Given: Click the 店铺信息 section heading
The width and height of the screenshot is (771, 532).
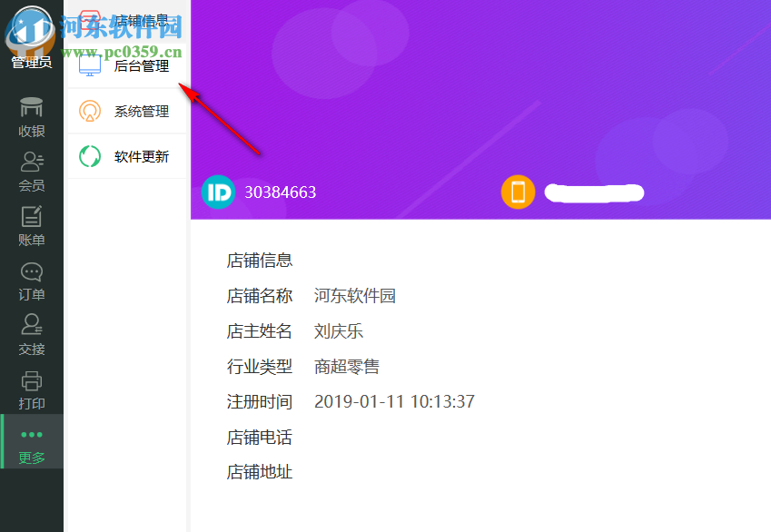Looking at the screenshot, I should 259,261.
